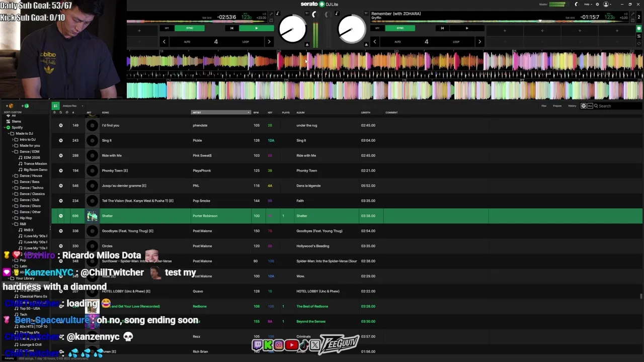Open the user profile icon
The height and width of the screenshot is (362, 644).
(x=606, y=4)
